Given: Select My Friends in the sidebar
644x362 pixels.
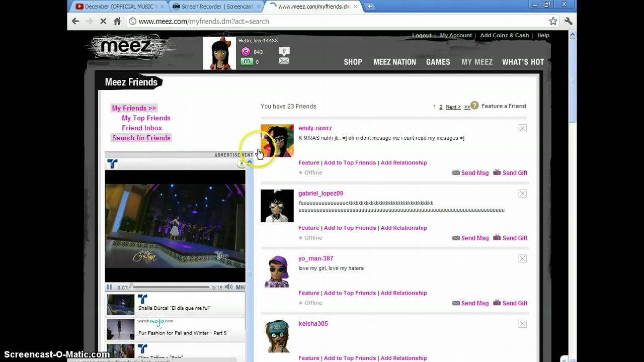Looking at the screenshot, I should tap(134, 108).
